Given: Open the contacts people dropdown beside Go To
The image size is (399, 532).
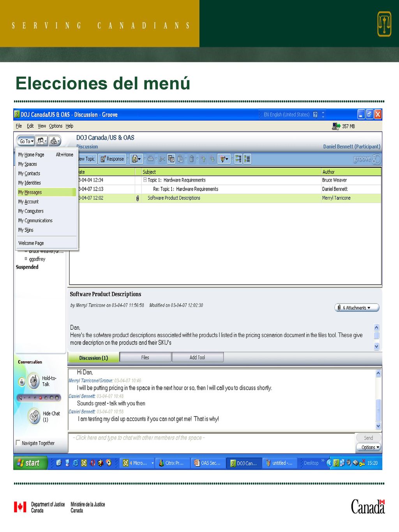Looking at the screenshot, I should pos(42,141).
